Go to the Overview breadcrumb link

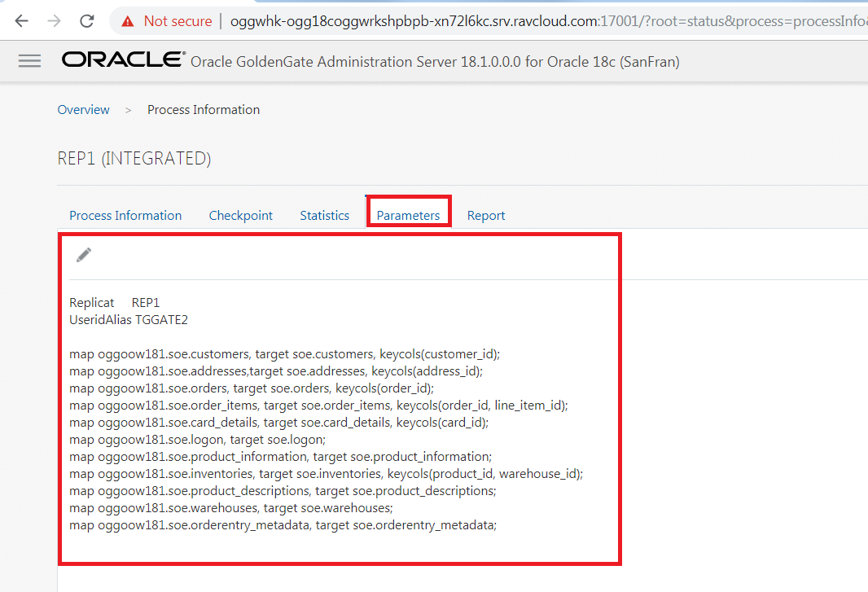click(84, 110)
